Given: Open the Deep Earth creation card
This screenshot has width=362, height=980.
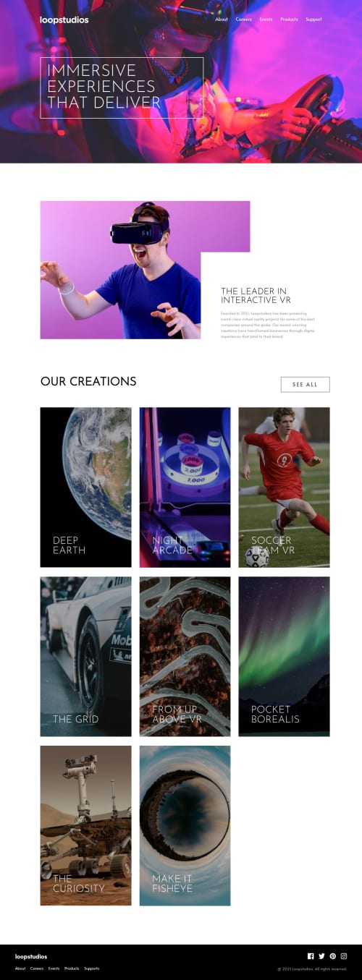Looking at the screenshot, I should [x=85, y=487].
